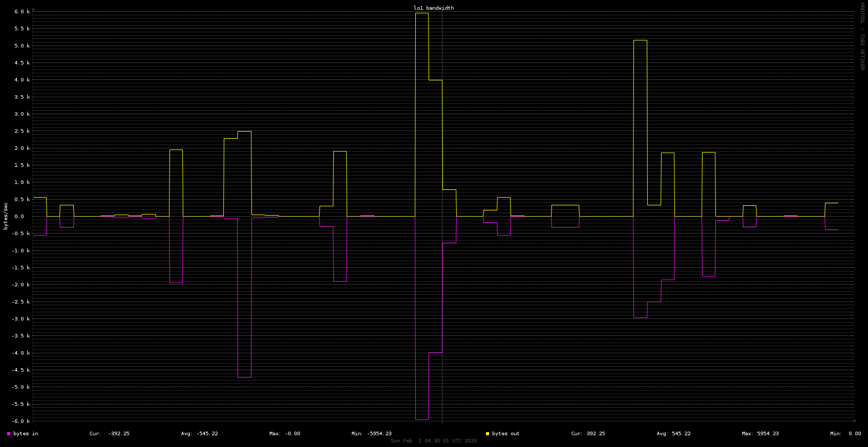Click the yellow "bytes out" legend swatch

(x=488, y=434)
